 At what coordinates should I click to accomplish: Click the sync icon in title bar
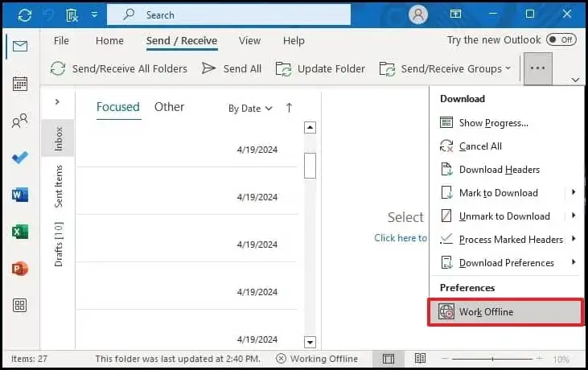tap(25, 15)
